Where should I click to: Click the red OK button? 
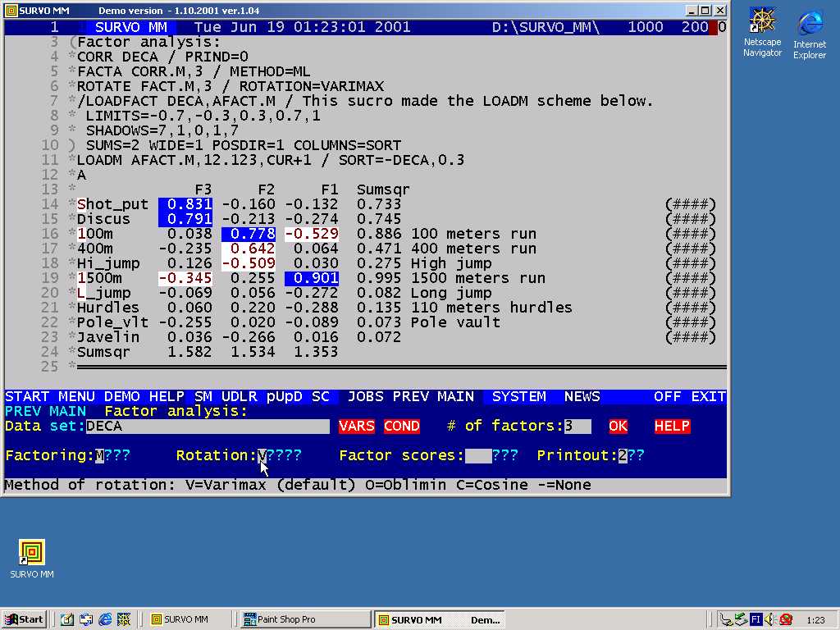pyautogui.click(x=618, y=427)
